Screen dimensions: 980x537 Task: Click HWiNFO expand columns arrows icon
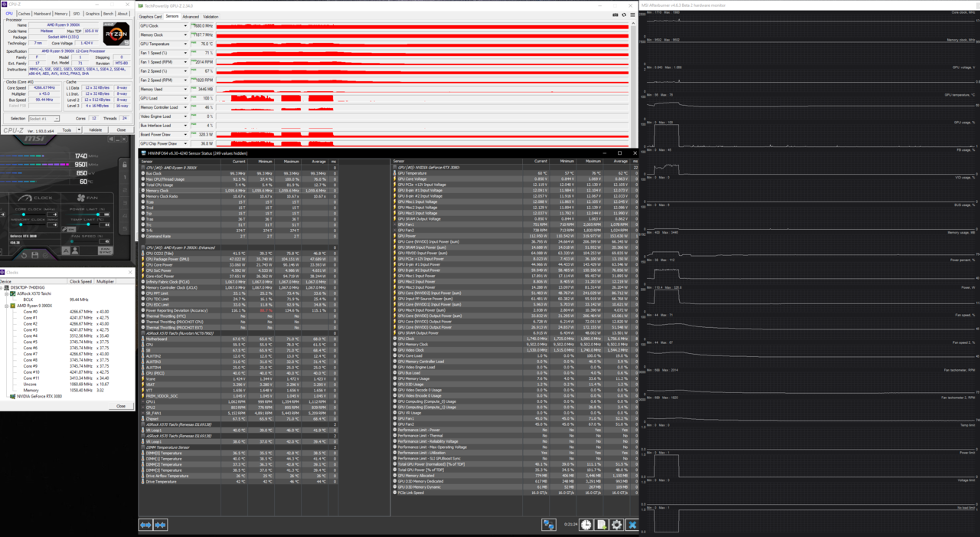point(145,525)
